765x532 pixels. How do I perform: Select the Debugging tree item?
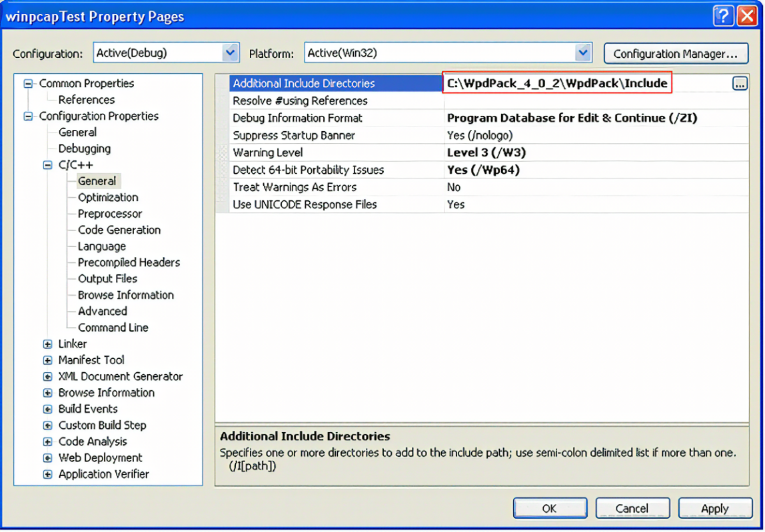tap(85, 148)
